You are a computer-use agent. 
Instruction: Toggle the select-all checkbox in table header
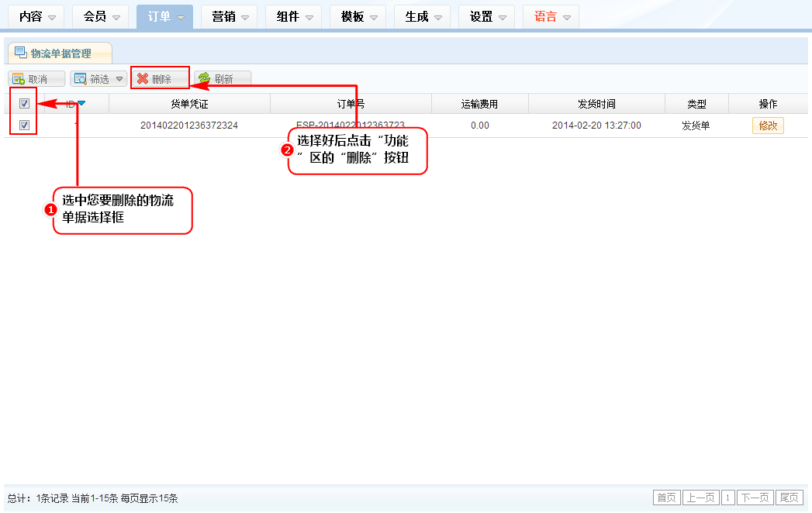24,104
